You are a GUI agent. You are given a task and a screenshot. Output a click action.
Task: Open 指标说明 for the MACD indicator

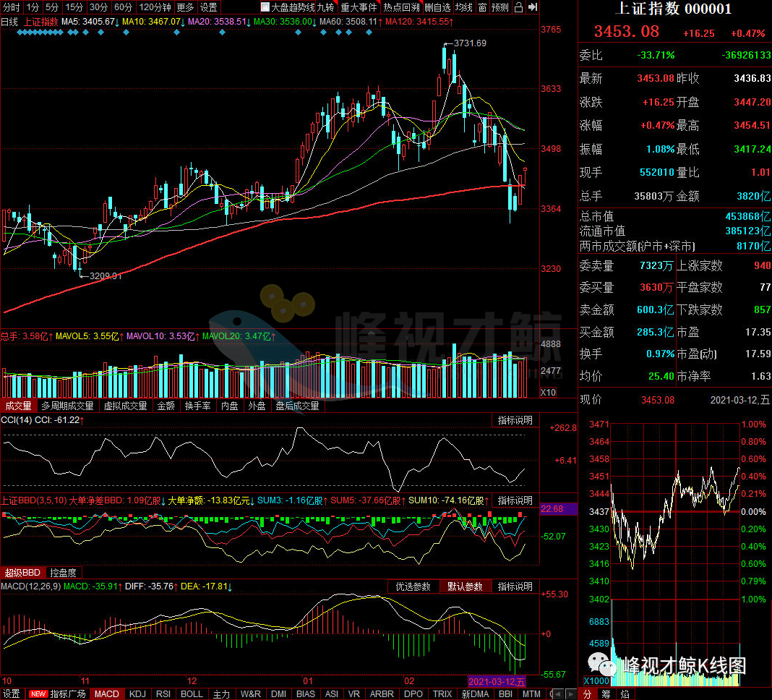point(515,586)
